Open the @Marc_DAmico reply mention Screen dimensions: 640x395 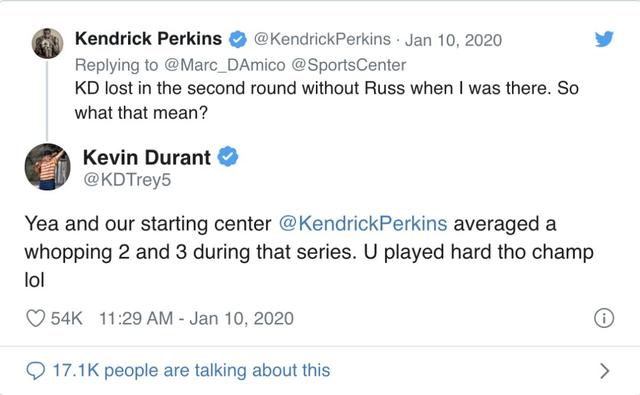point(224,65)
